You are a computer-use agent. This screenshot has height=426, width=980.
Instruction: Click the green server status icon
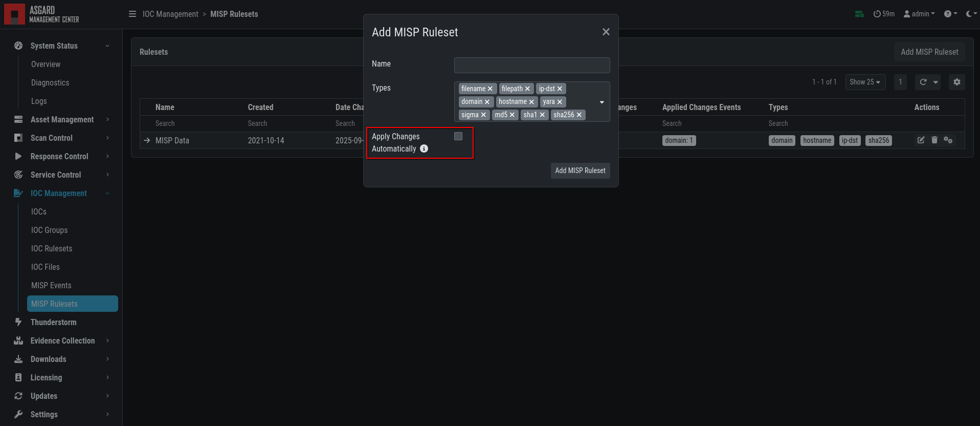(x=859, y=14)
